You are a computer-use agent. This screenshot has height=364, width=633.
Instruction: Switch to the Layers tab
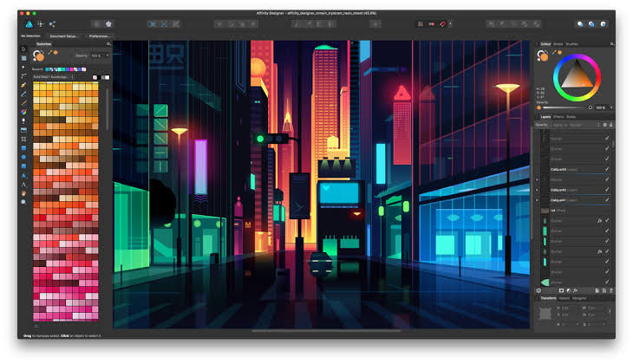[545, 117]
